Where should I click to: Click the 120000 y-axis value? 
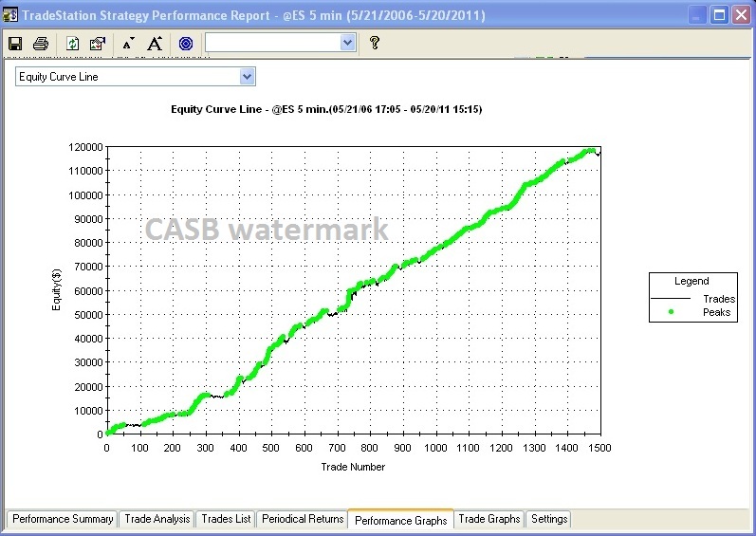85,147
